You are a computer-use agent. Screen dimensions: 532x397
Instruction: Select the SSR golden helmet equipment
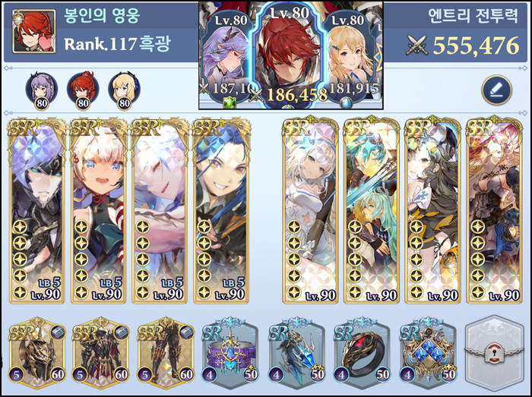[37, 354]
